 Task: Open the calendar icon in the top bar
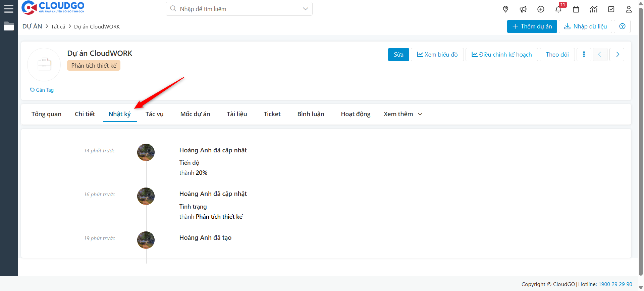pos(576,9)
